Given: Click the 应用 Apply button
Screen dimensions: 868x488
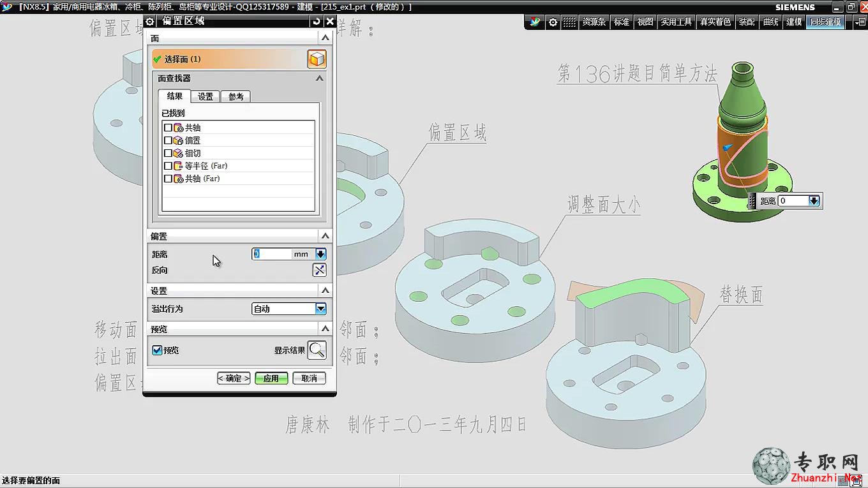Looking at the screenshot, I should (x=271, y=378).
